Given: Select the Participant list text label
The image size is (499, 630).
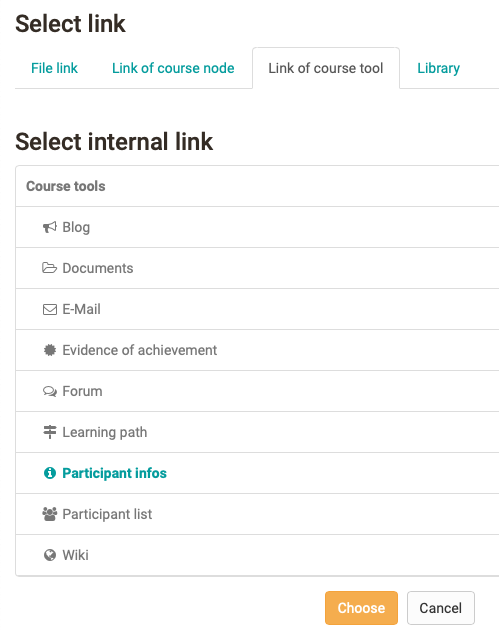Looking at the screenshot, I should point(107,514).
